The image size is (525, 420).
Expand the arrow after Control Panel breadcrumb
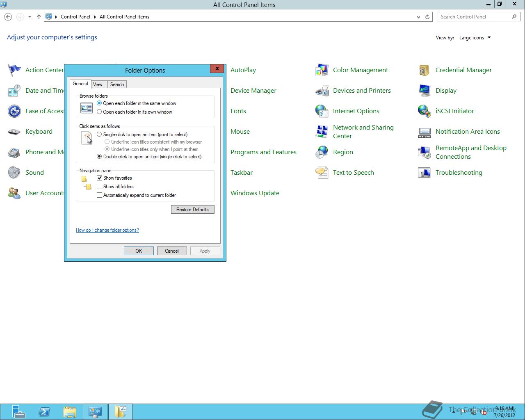click(95, 17)
